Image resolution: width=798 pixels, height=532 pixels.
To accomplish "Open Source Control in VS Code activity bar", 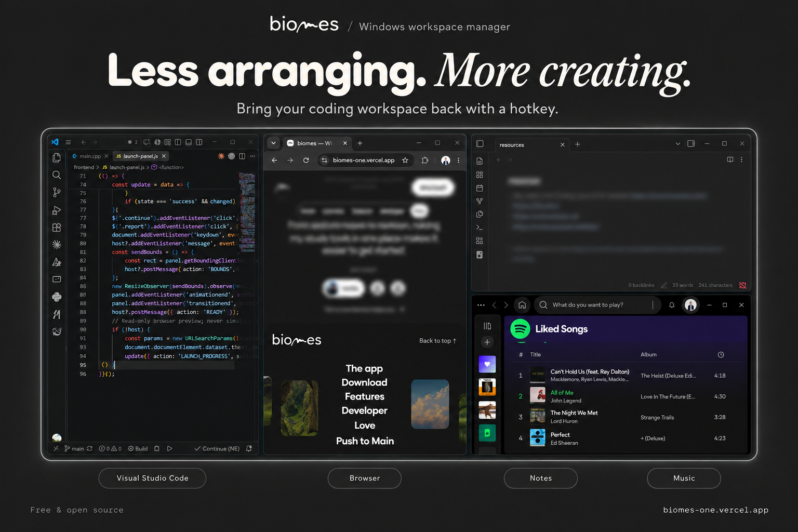I will click(57, 192).
